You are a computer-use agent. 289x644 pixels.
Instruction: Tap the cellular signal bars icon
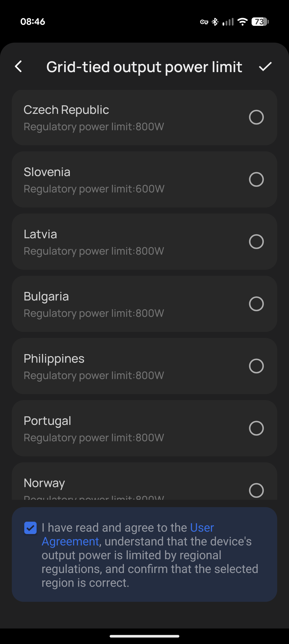(x=228, y=22)
